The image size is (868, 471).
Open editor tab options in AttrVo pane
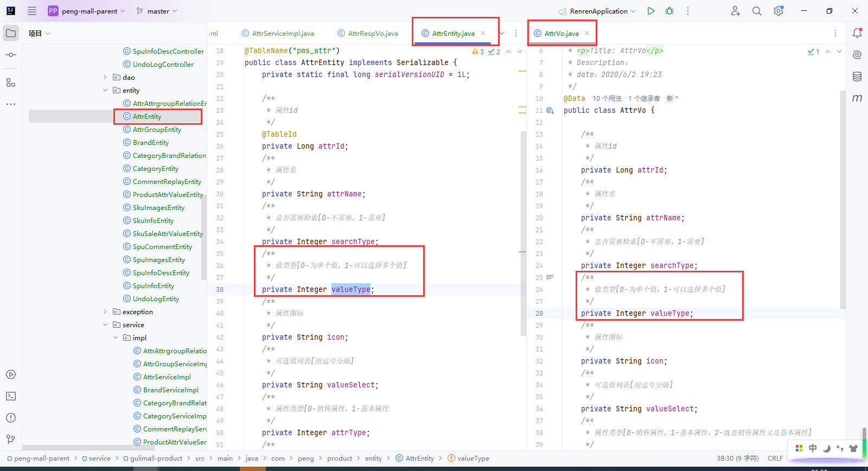pos(835,33)
